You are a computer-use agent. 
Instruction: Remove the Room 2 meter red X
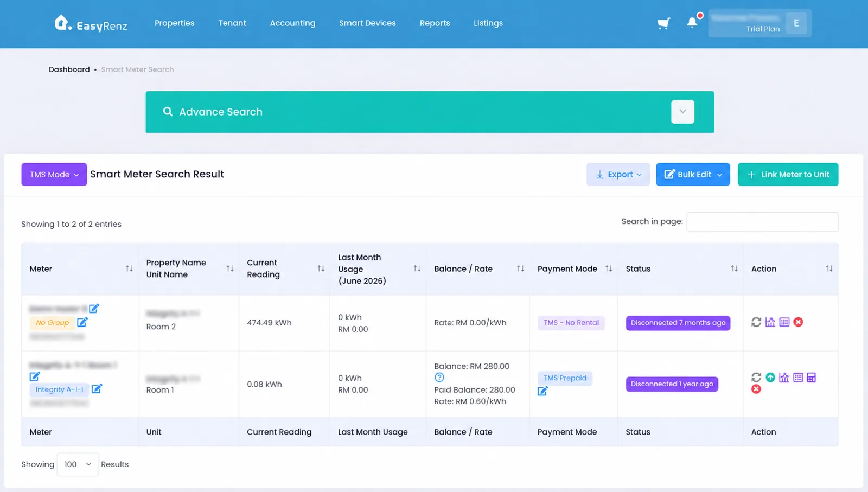pos(798,322)
